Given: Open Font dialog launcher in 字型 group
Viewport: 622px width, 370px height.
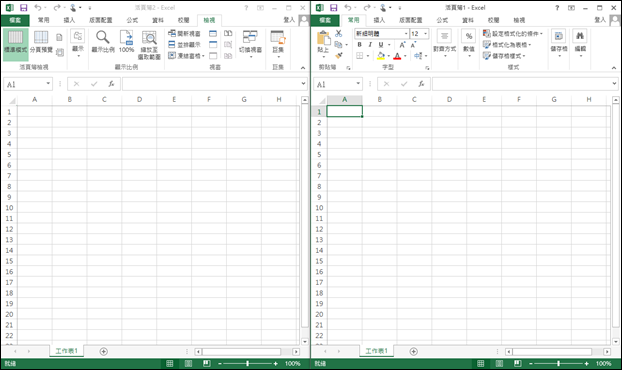Looking at the screenshot, I should pyautogui.click(x=427, y=68).
